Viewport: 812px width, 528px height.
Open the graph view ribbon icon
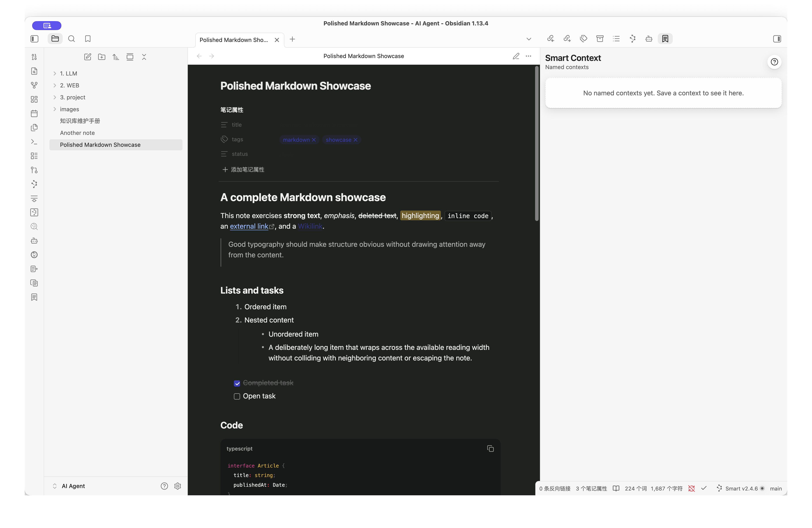pos(34,85)
